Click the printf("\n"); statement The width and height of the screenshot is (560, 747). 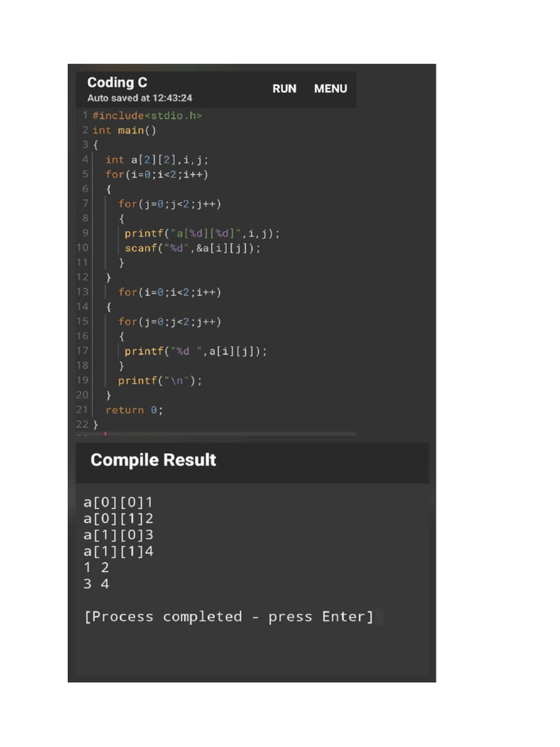coord(160,380)
